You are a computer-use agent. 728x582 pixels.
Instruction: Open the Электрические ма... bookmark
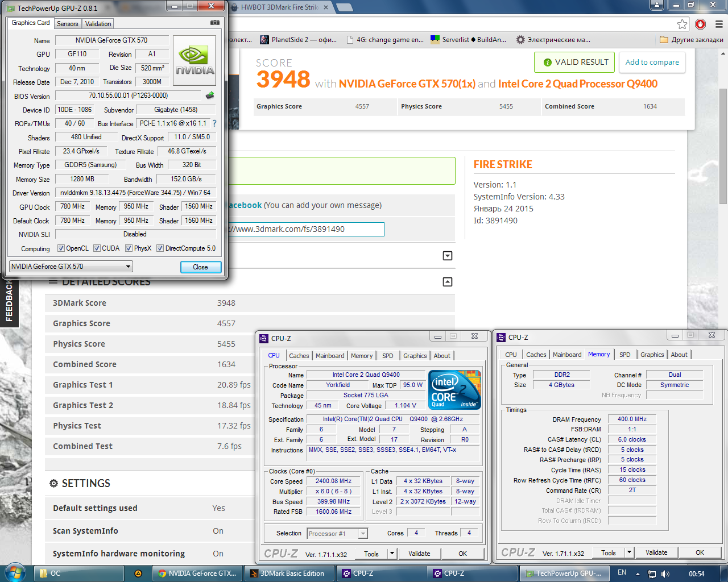(553, 40)
